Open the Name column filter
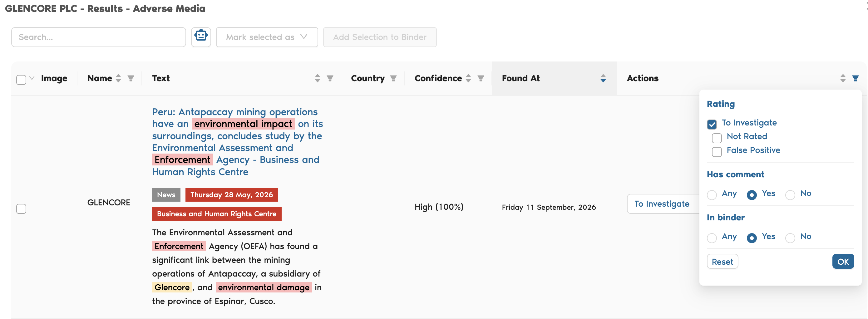Viewport: 868px width, 319px height. 131,78
